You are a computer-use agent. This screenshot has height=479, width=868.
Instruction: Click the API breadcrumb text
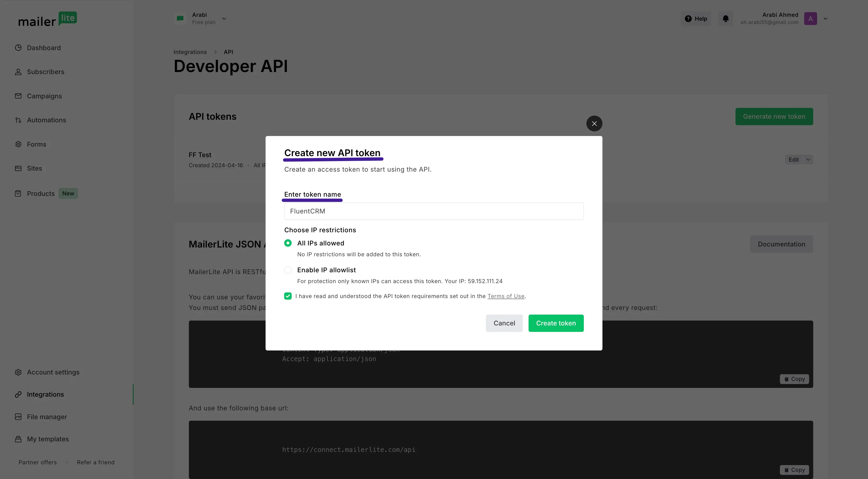pos(228,52)
